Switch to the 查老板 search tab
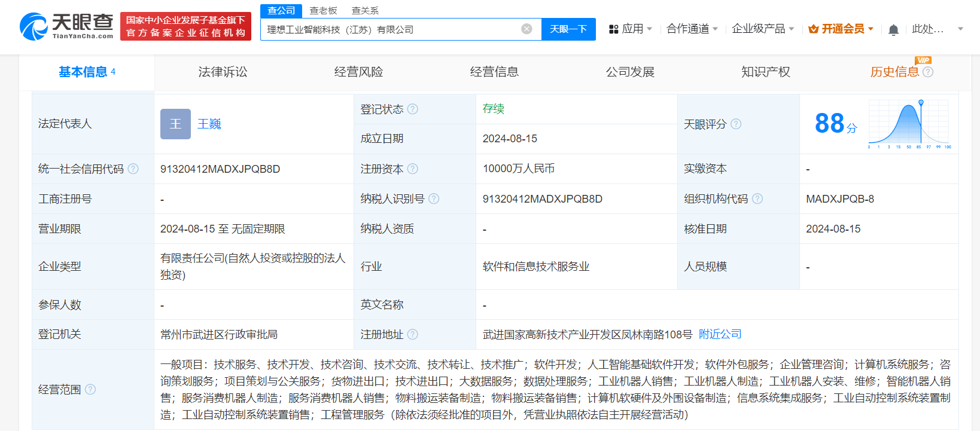 tap(323, 10)
